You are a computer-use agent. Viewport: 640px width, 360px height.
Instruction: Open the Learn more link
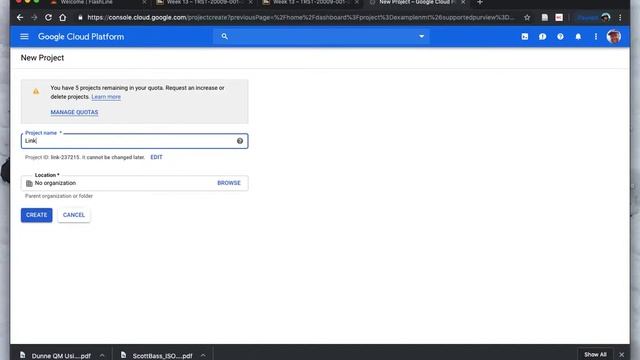point(106,97)
